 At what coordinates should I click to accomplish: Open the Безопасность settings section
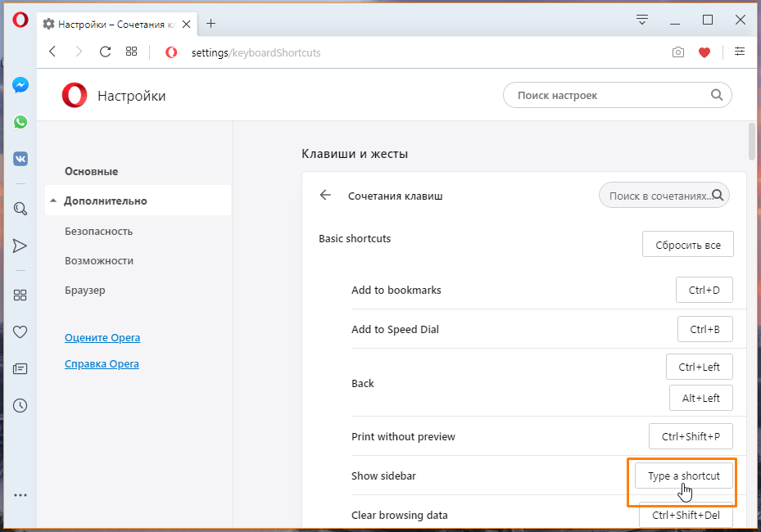click(x=98, y=232)
